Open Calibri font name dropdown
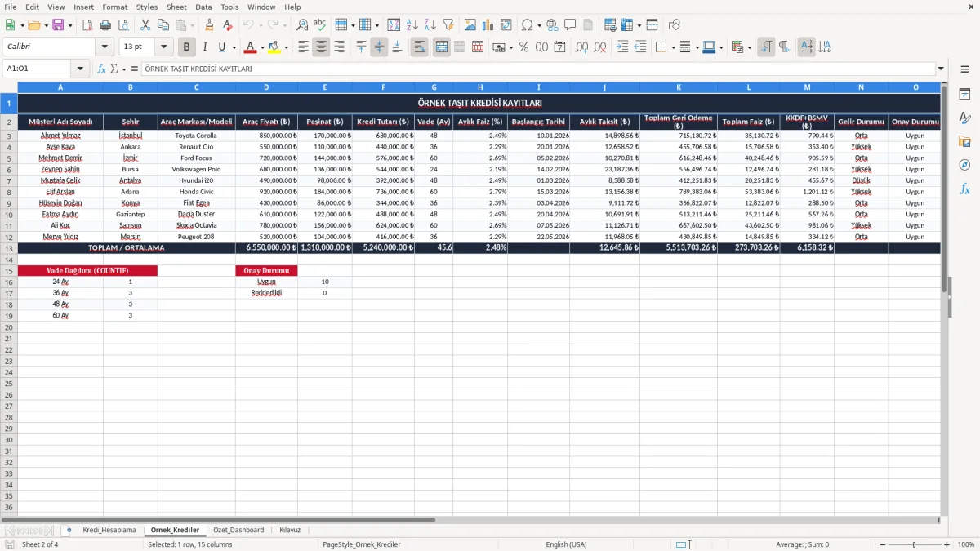Viewport: 980px width, 551px height. coord(104,47)
